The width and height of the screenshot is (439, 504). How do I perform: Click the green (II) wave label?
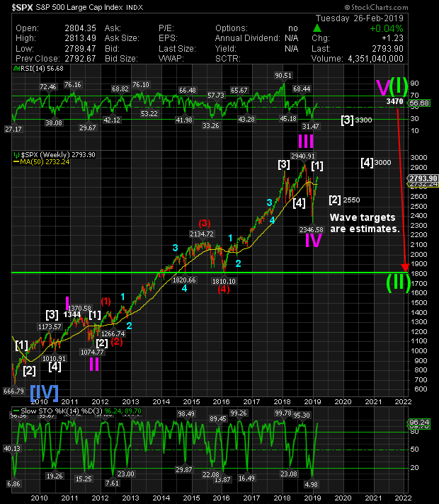coord(398,283)
